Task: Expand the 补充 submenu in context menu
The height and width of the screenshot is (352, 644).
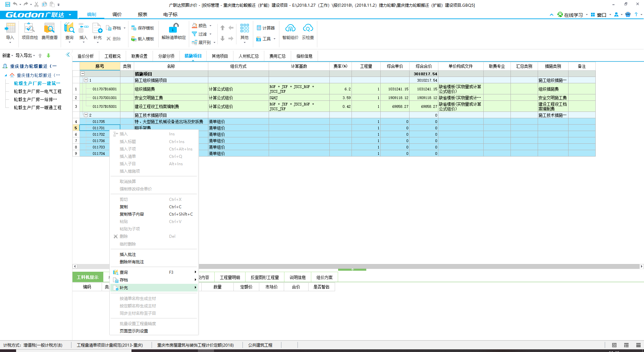Action: 154,288
